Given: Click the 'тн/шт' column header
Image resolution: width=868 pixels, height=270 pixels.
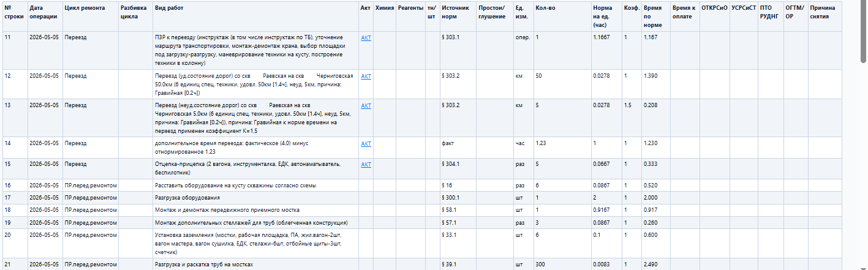Looking at the screenshot, I should click(x=432, y=17).
